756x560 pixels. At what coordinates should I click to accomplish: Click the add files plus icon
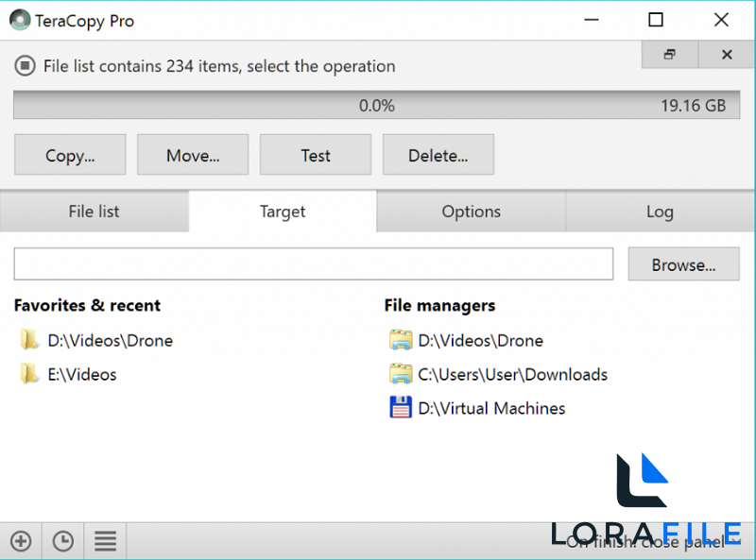pos(21,541)
